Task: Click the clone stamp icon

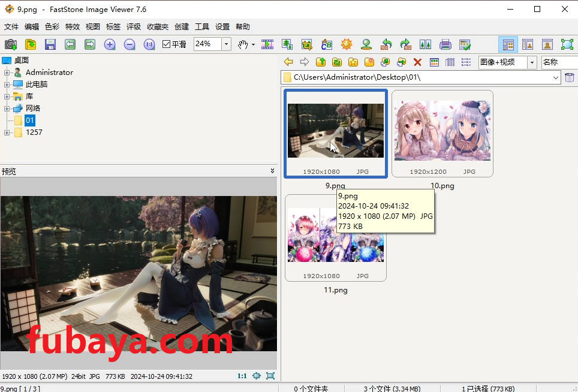Action: pyautogui.click(x=366, y=44)
